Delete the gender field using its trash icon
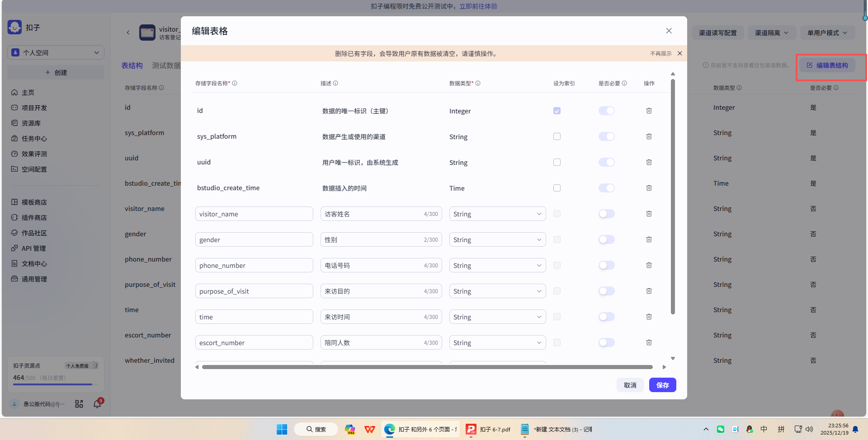Image resolution: width=868 pixels, height=440 pixels. coord(649,239)
